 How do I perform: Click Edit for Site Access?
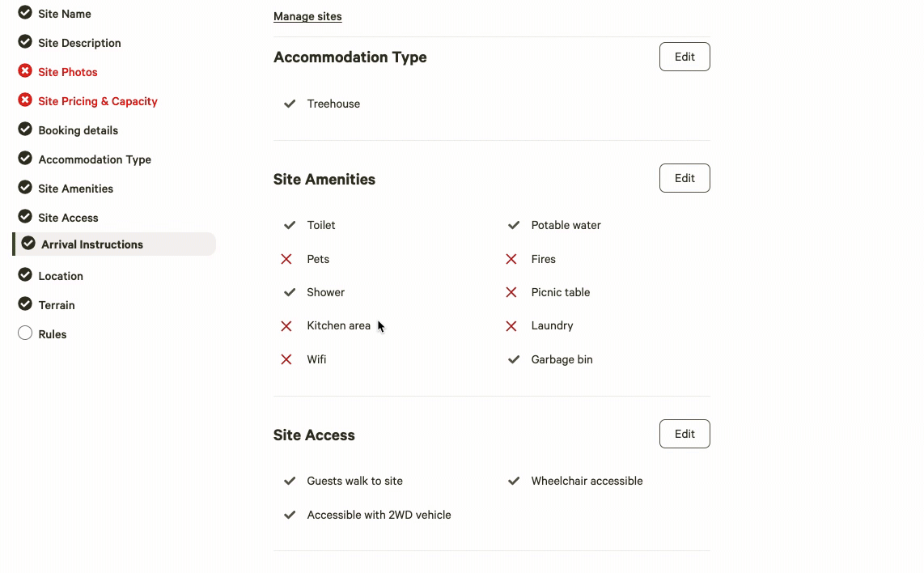click(685, 434)
